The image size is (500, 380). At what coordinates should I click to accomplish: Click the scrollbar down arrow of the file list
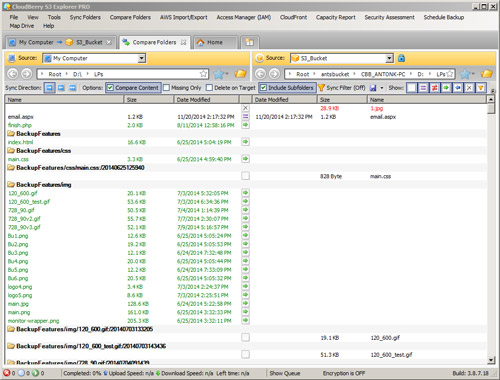pyautogui.click(x=491, y=360)
